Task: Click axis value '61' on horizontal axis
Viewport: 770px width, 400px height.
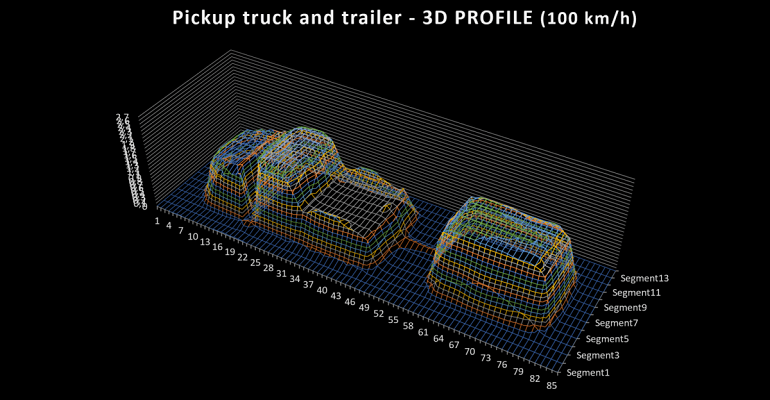Action: click(x=423, y=332)
